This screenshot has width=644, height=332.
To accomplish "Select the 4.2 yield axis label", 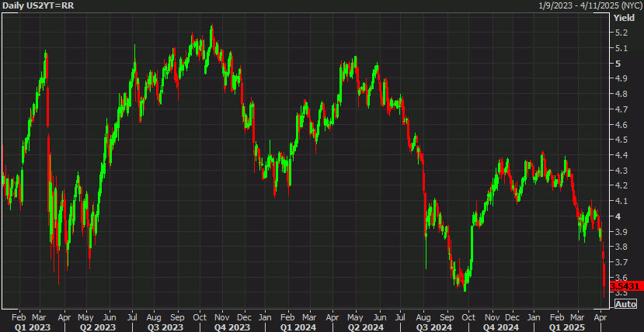I will click(620, 185).
